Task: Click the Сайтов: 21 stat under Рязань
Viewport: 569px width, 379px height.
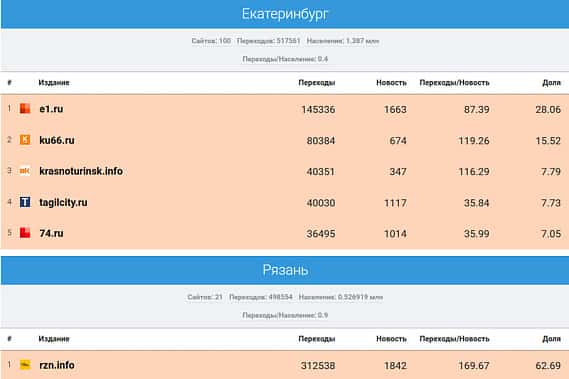Action: pos(205,297)
